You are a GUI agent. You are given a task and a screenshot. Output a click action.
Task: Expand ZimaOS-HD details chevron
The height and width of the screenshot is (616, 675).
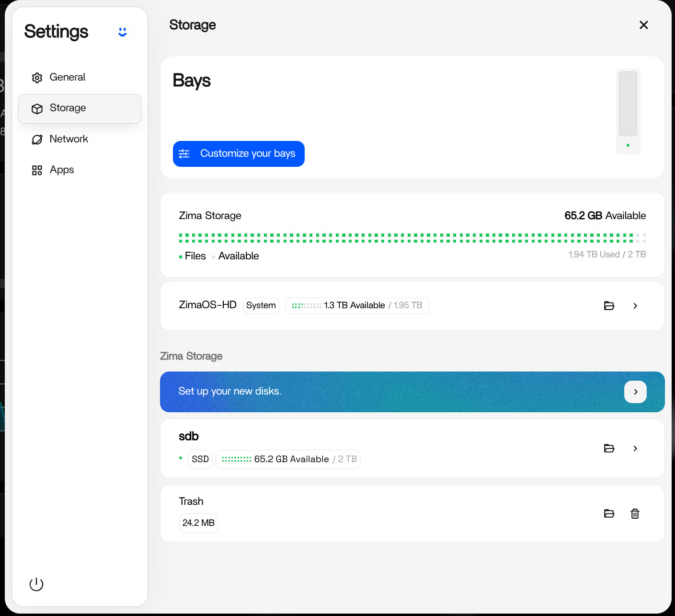click(x=635, y=306)
